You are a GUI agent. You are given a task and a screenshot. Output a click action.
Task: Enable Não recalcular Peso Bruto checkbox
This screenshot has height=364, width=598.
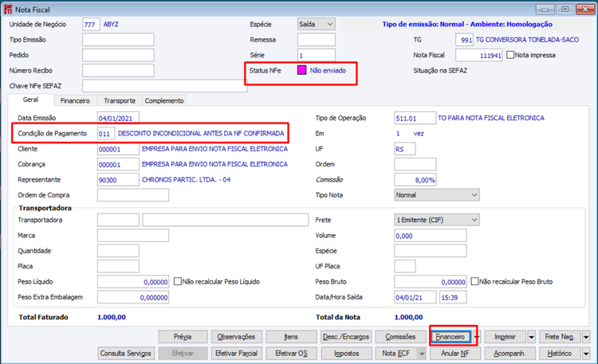tap(474, 281)
